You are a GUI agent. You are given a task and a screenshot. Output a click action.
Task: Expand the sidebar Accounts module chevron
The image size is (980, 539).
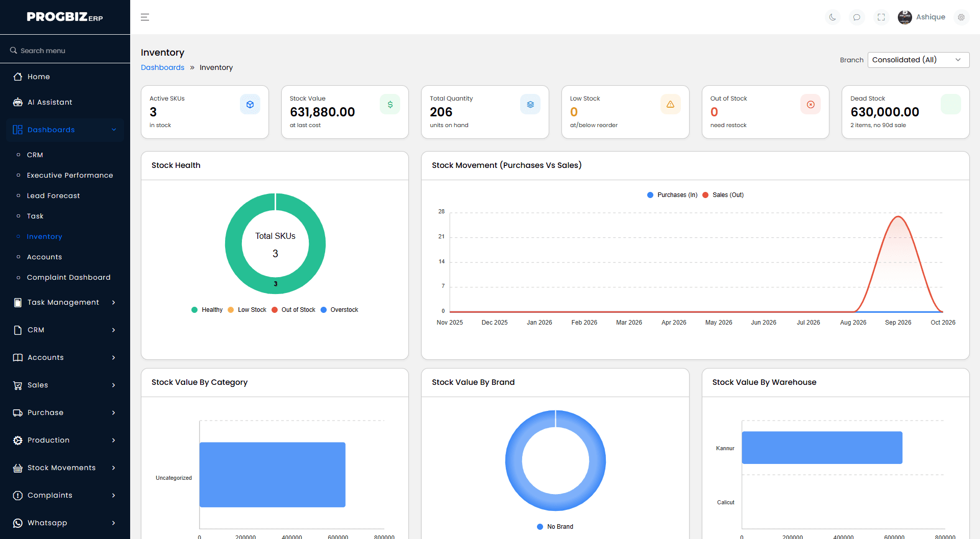coord(113,357)
